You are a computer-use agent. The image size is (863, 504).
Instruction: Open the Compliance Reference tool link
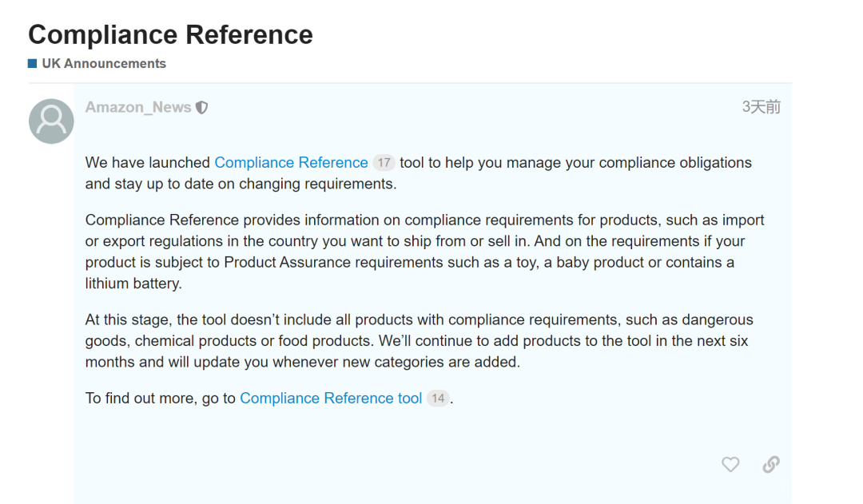[x=331, y=399]
